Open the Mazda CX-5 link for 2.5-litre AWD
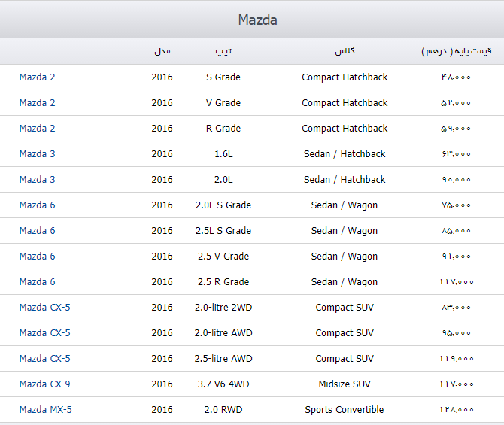 coord(44,359)
